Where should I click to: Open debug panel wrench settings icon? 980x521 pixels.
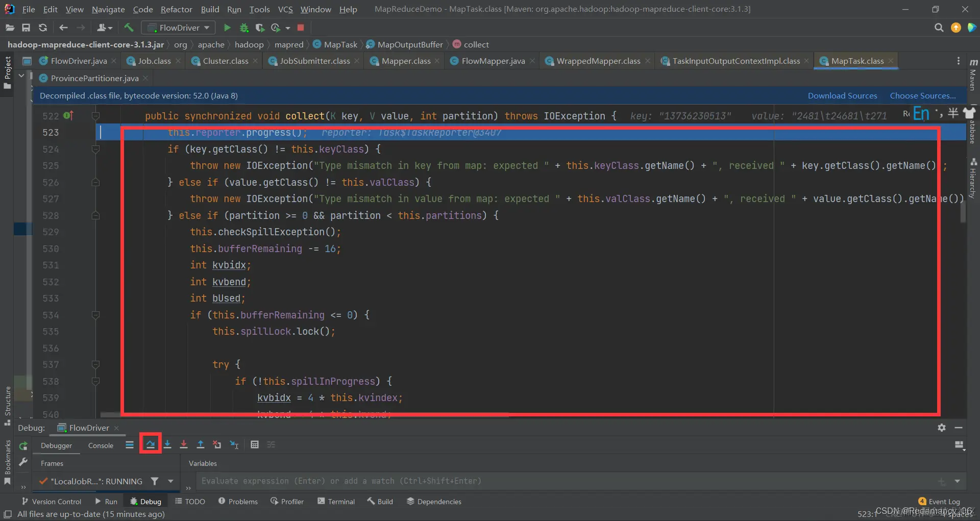point(23,462)
